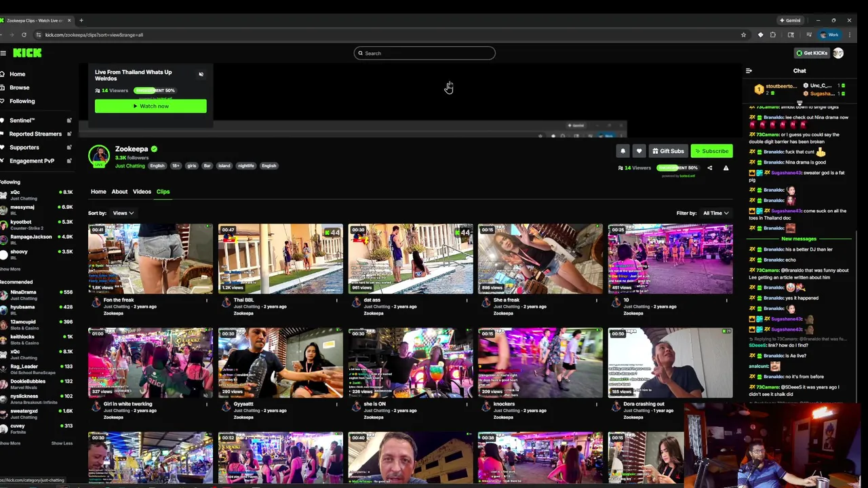Click Get KICKs button
The width and height of the screenshot is (868, 488).
[812, 53]
